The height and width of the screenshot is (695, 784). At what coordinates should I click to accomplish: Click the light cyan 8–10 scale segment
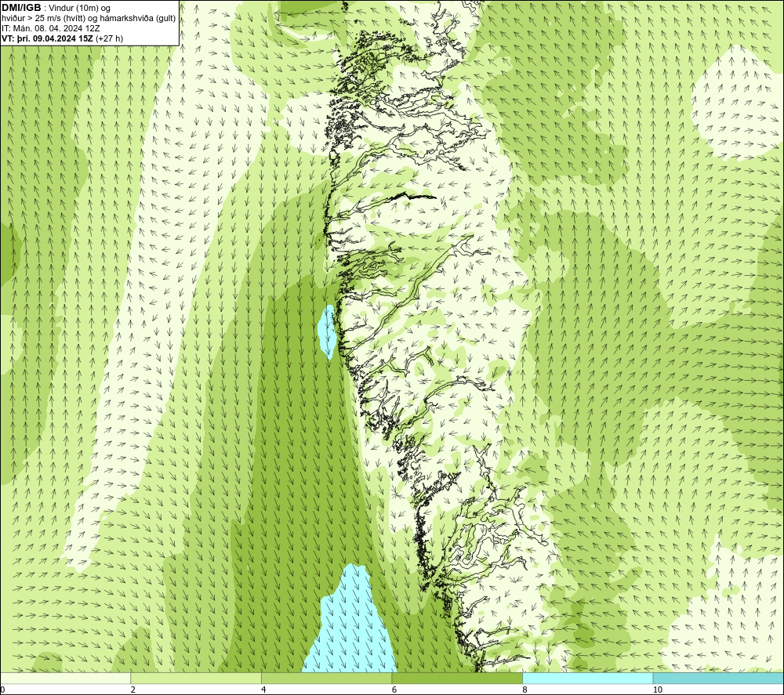click(587, 678)
